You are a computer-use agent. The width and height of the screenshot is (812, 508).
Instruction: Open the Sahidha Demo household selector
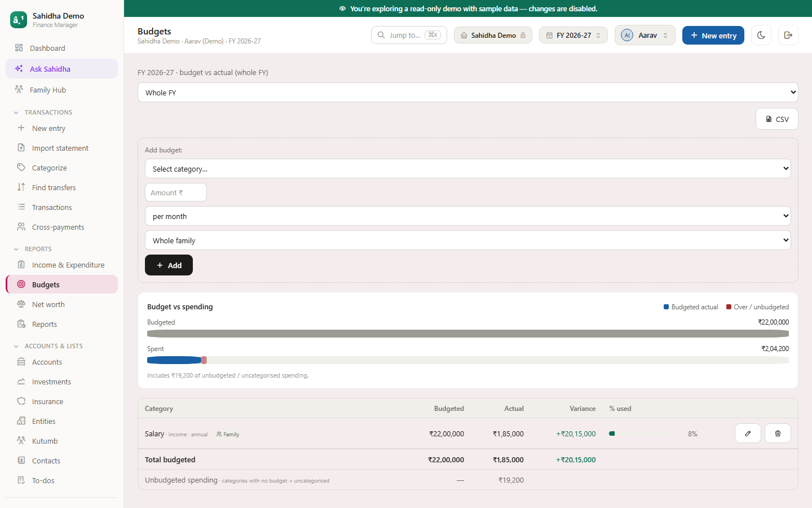[493, 35]
